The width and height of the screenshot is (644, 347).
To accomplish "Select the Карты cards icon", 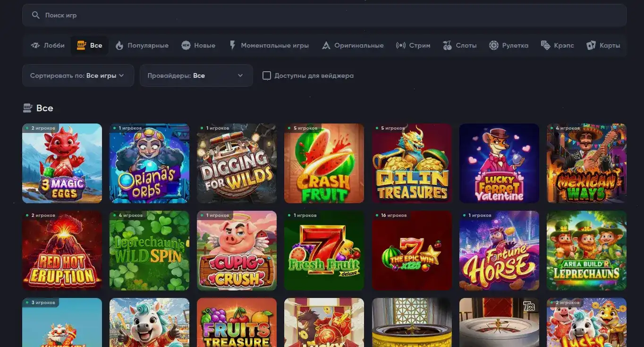I will pyautogui.click(x=591, y=45).
